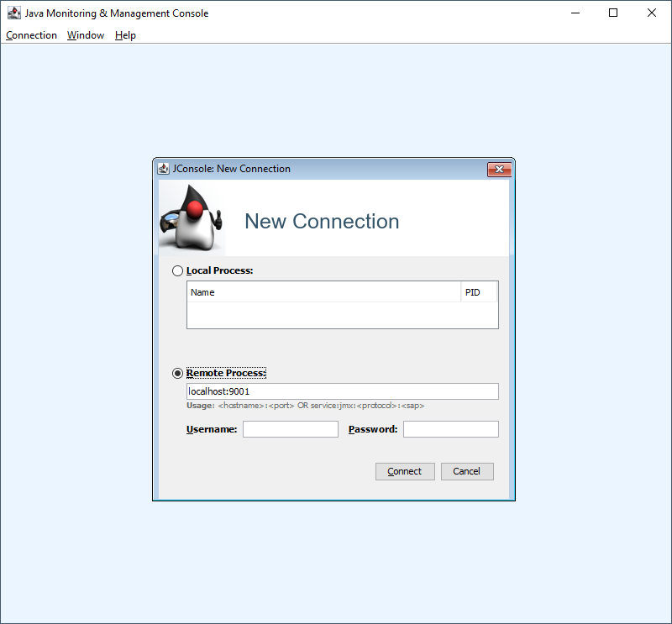
Task: Open the Window menu
Action: 86,35
